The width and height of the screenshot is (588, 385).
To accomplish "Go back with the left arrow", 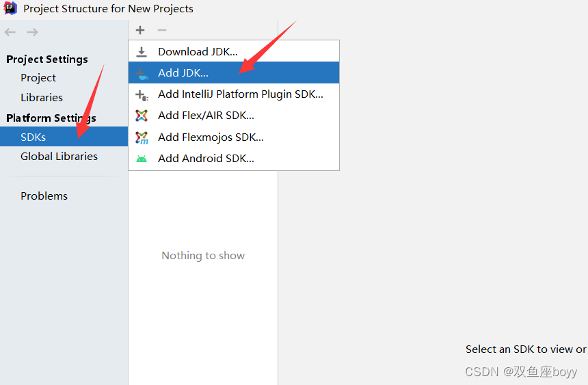I will coord(10,32).
